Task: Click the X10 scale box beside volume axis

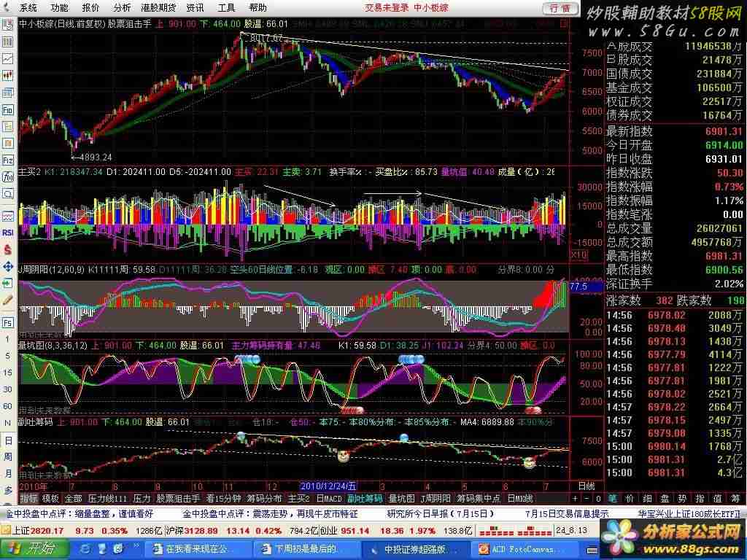Action: coord(578,255)
